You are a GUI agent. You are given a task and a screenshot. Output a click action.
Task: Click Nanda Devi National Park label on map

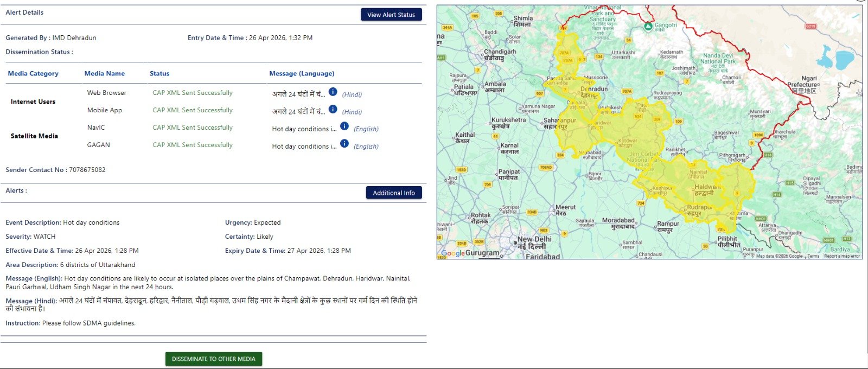point(718,59)
